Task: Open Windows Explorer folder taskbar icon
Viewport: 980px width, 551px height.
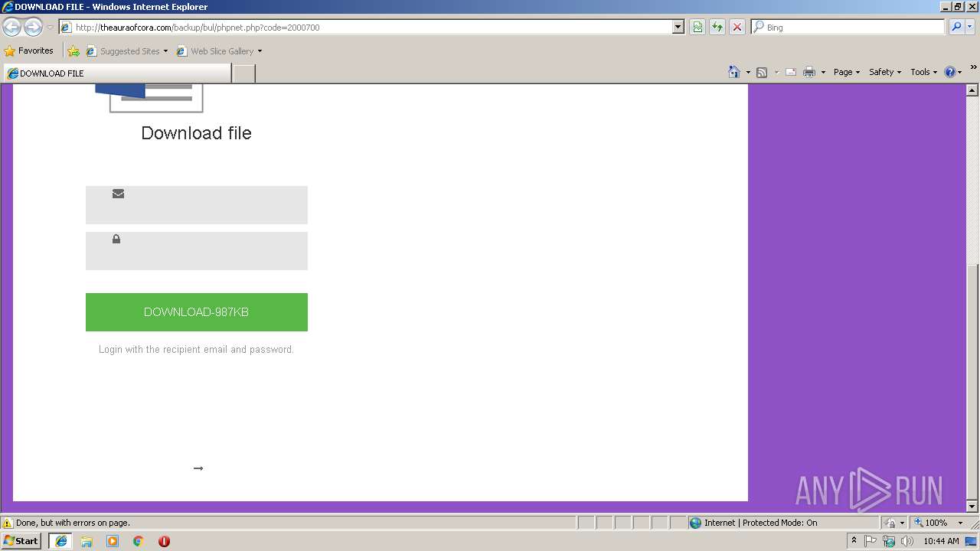Action: [x=87, y=541]
